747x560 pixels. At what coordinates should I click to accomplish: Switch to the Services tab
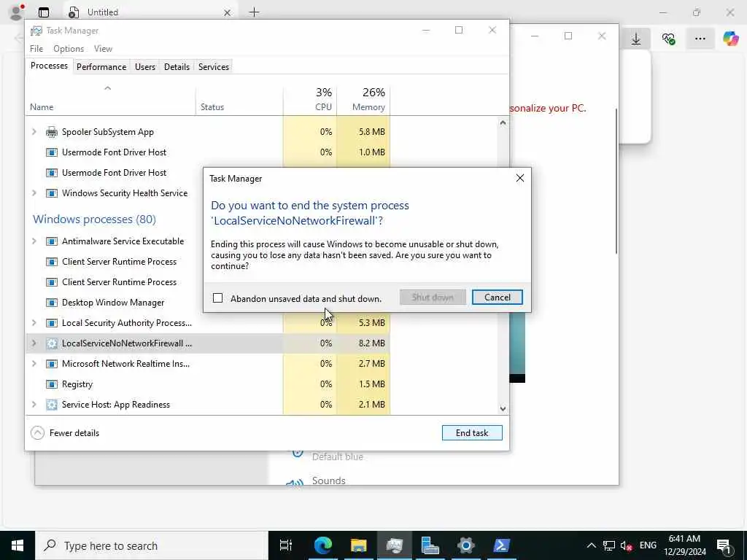coord(214,66)
